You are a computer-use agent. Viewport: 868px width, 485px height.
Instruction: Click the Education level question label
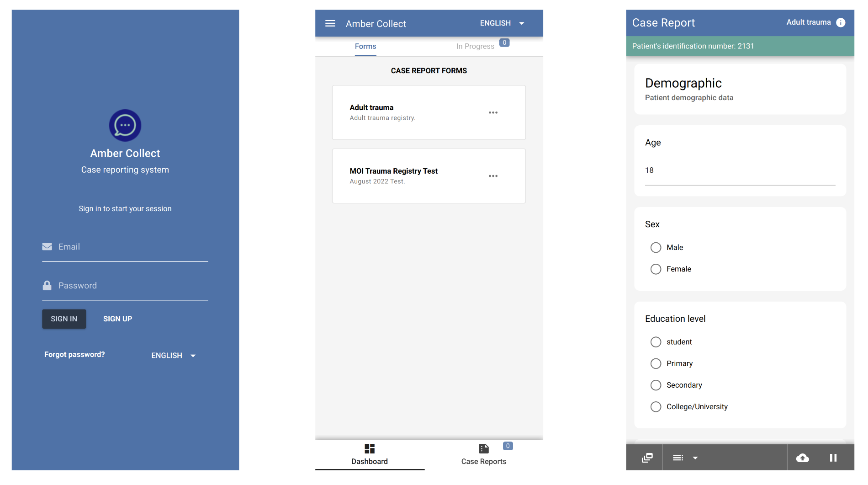click(675, 319)
